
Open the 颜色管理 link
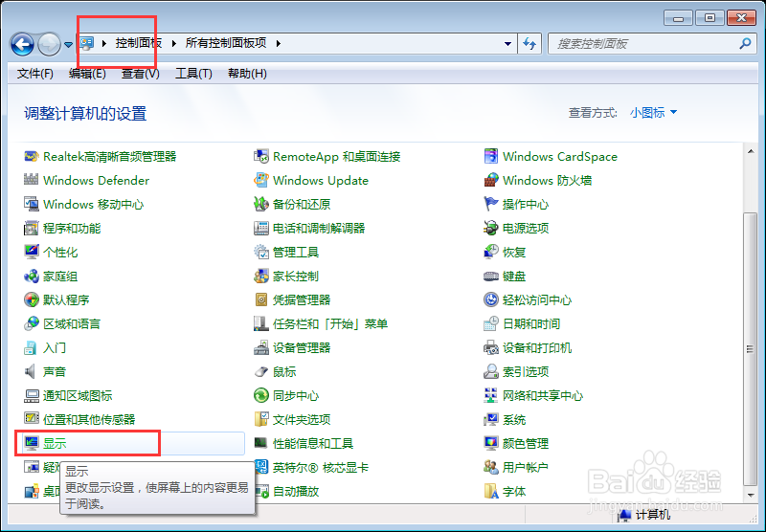click(526, 444)
